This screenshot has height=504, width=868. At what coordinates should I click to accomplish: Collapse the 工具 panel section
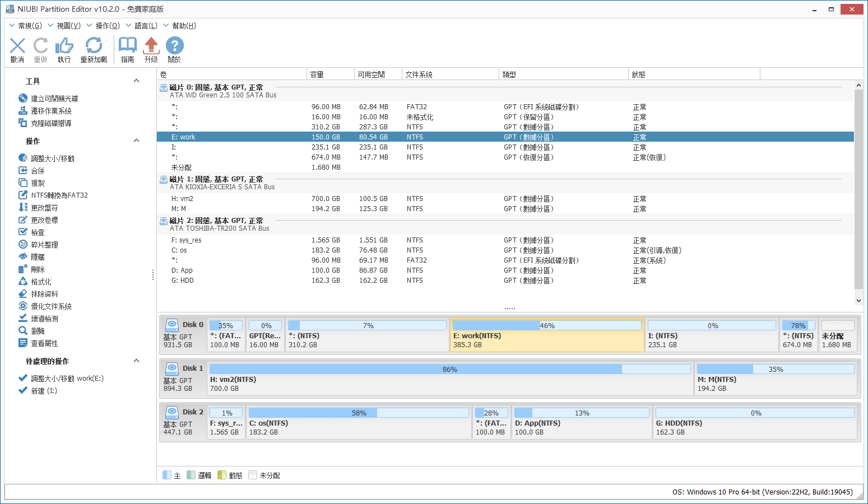[x=136, y=81]
